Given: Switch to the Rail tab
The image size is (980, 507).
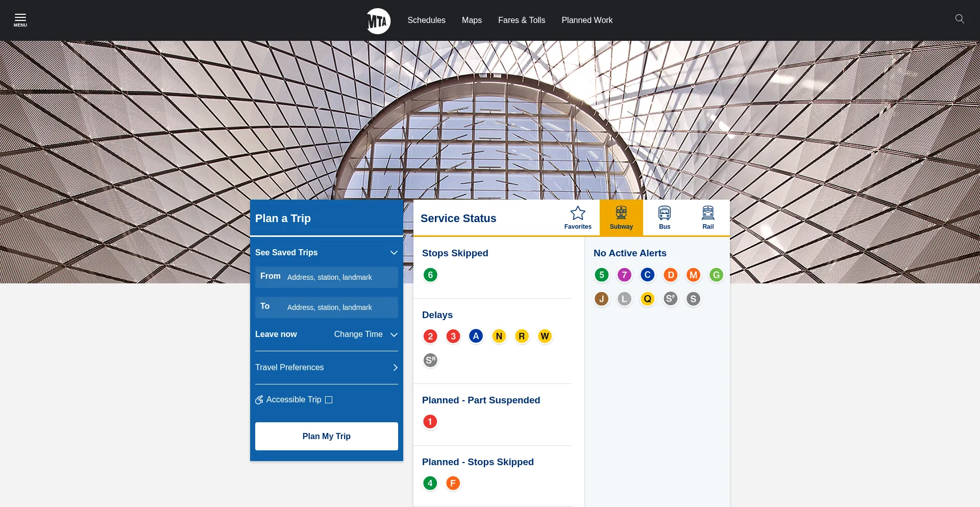Looking at the screenshot, I should point(708,218).
